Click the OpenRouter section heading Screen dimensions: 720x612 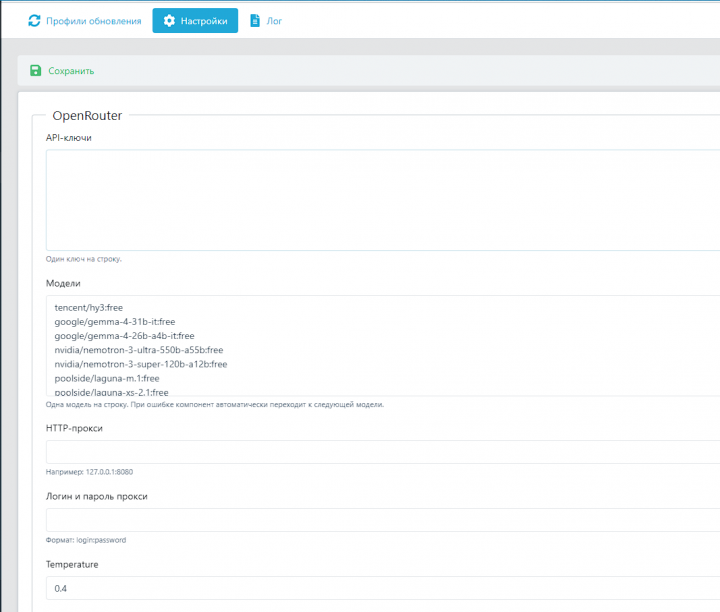click(x=87, y=116)
